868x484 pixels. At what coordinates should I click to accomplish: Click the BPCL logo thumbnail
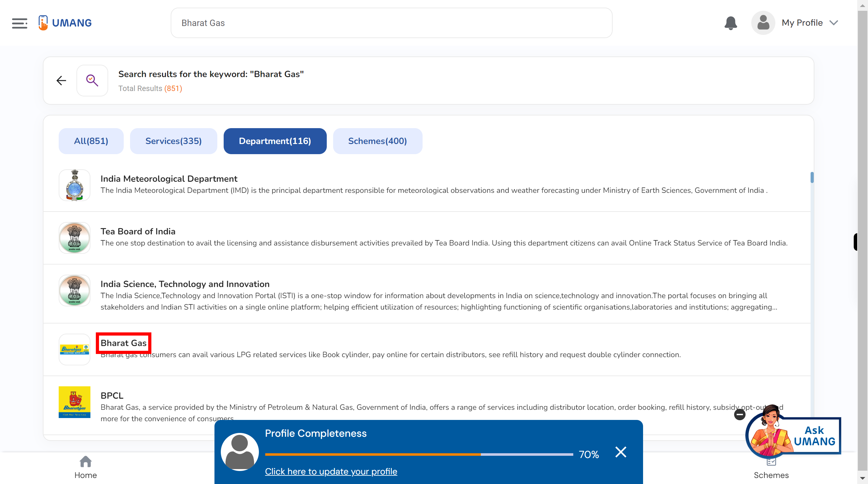pyautogui.click(x=75, y=402)
